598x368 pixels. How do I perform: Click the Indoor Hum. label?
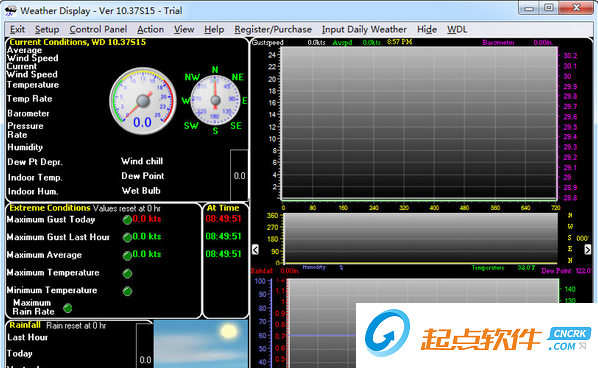point(33,191)
